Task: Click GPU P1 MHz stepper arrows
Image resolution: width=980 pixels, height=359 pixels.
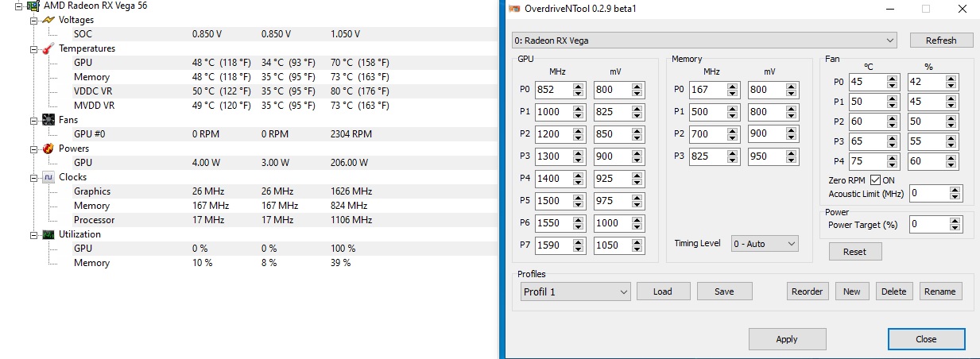Action: 579,112
